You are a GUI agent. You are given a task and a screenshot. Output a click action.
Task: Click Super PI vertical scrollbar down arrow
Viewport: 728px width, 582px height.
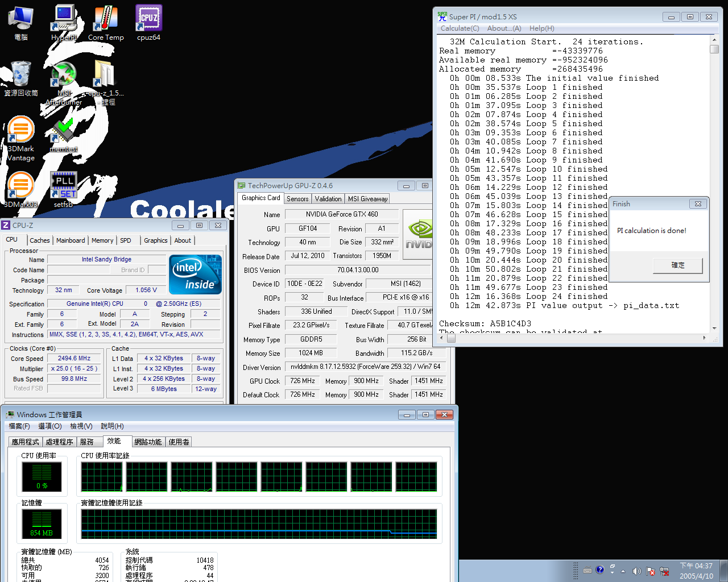pos(714,328)
